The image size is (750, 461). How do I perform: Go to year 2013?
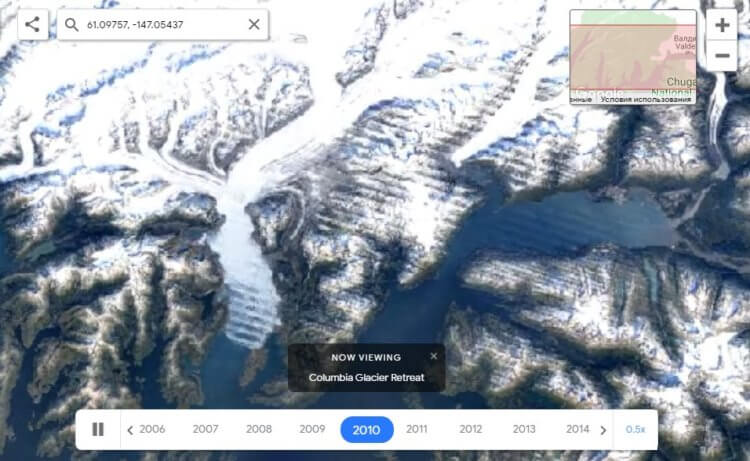tap(524, 429)
